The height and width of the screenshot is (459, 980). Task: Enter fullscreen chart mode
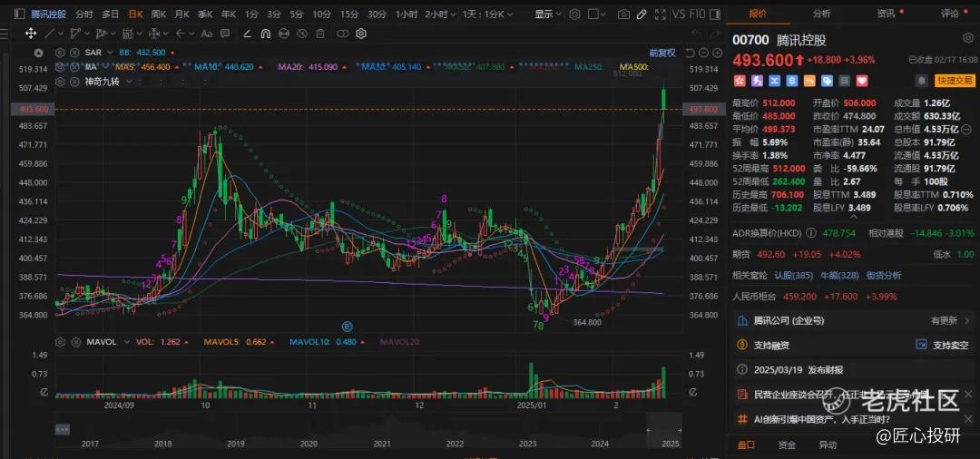pos(661,14)
